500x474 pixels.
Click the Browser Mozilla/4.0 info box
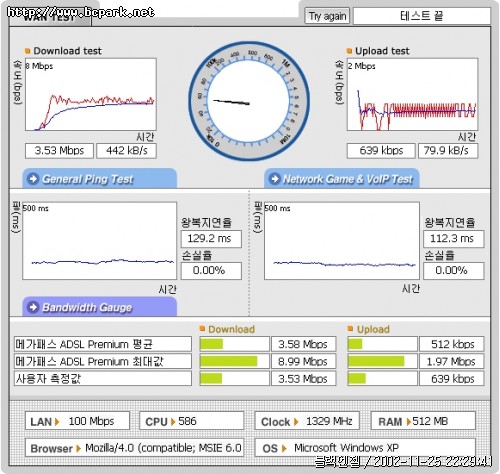click(x=134, y=448)
